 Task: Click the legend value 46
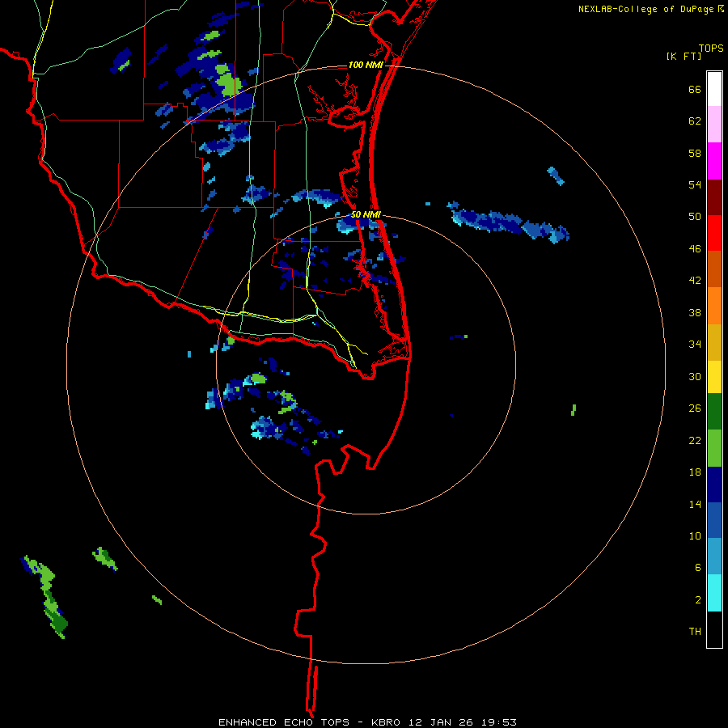[x=695, y=249]
